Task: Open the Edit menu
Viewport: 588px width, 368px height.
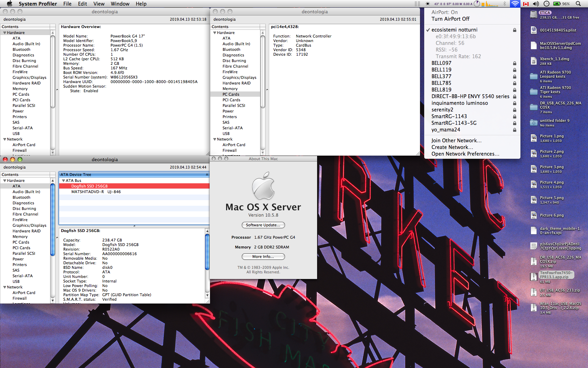Action: point(82,4)
